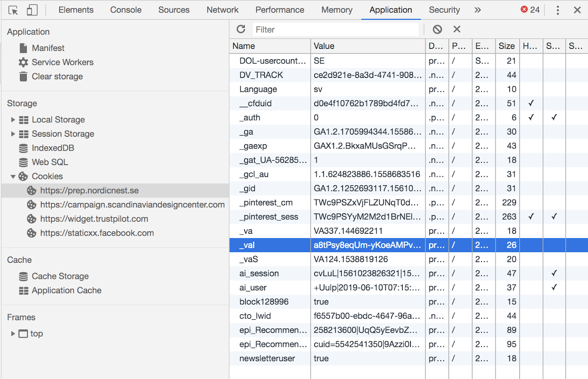Refresh the cookies table

coord(241,29)
